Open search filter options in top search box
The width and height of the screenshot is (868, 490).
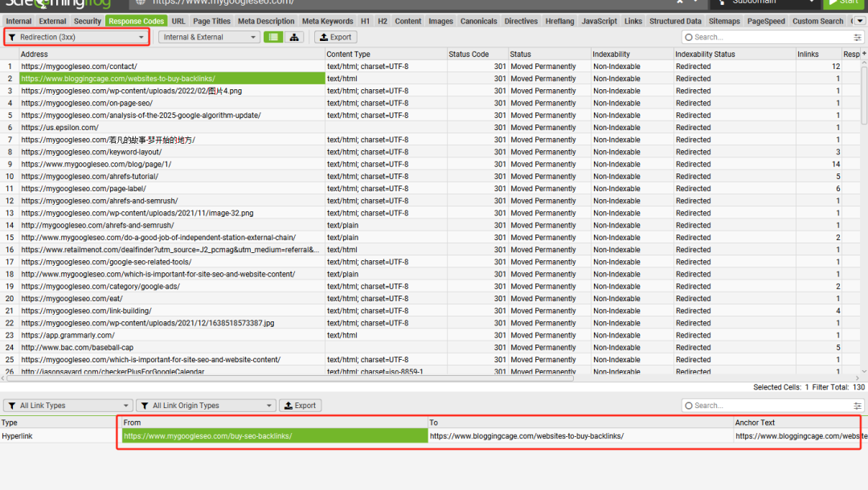pyautogui.click(x=858, y=37)
